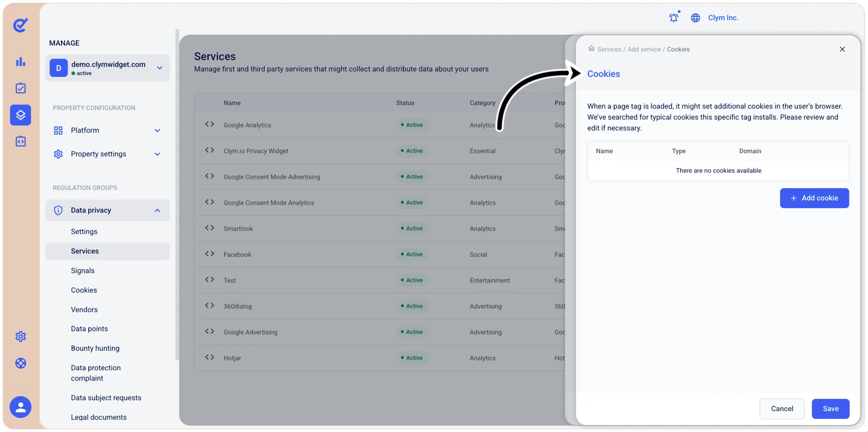Screen dimensions: 868x432
Task: Click the code icon beside Facebook
Action: (x=209, y=254)
